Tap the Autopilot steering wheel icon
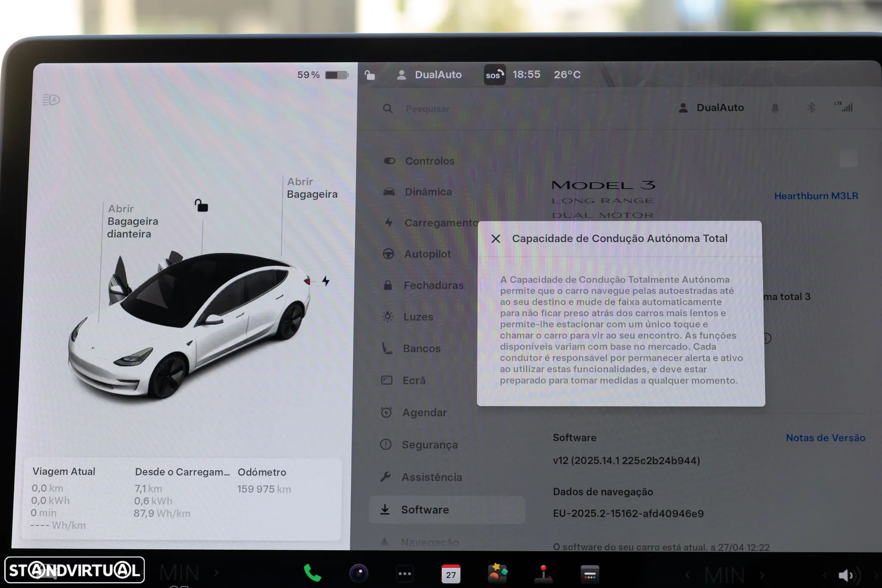The width and height of the screenshot is (882, 588). coord(388,254)
